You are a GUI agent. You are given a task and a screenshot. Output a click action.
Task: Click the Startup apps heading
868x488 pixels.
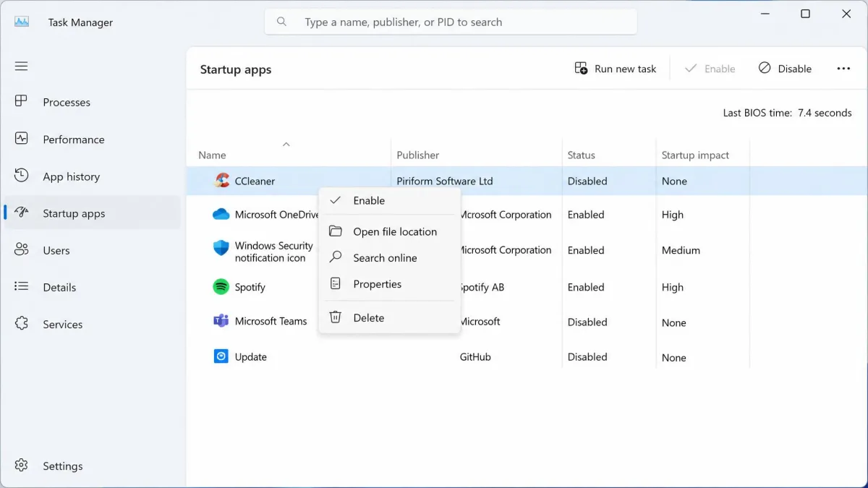(x=236, y=69)
